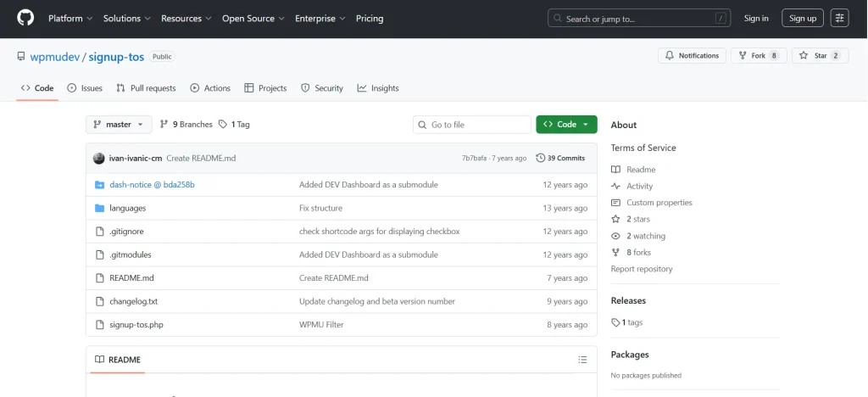868x397 pixels.
Task: Open the signup-tos.php file
Action: point(136,324)
